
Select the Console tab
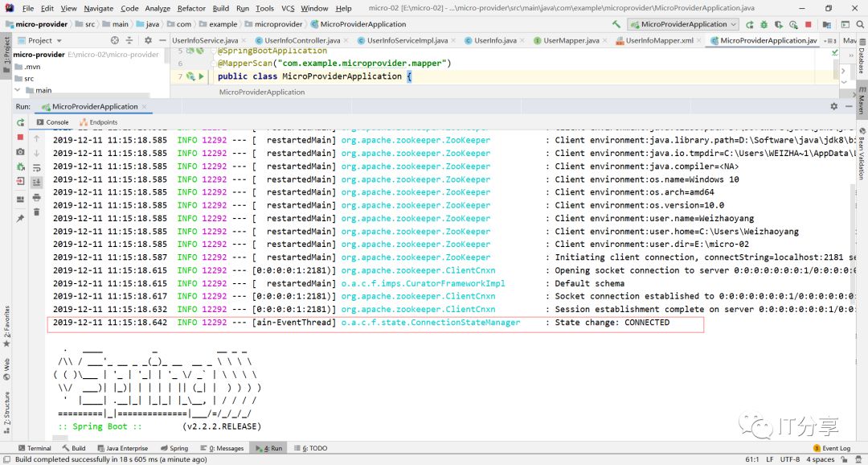coord(52,122)
